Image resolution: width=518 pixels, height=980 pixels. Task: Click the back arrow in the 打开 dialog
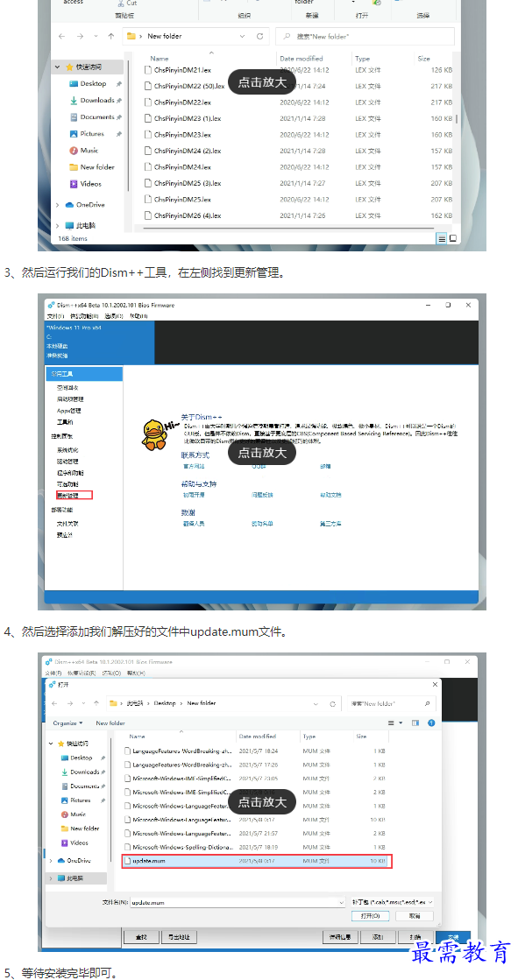point(54,703)
